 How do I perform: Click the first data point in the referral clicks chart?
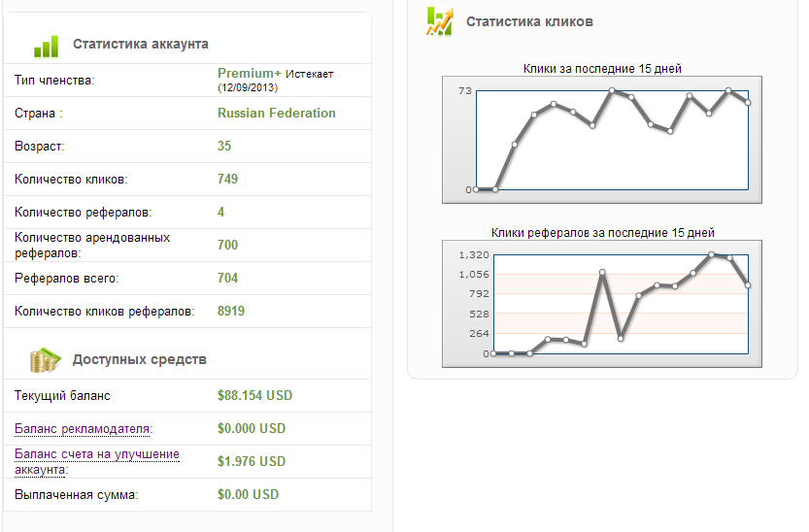pyautogui.click(x=494, y=353)
